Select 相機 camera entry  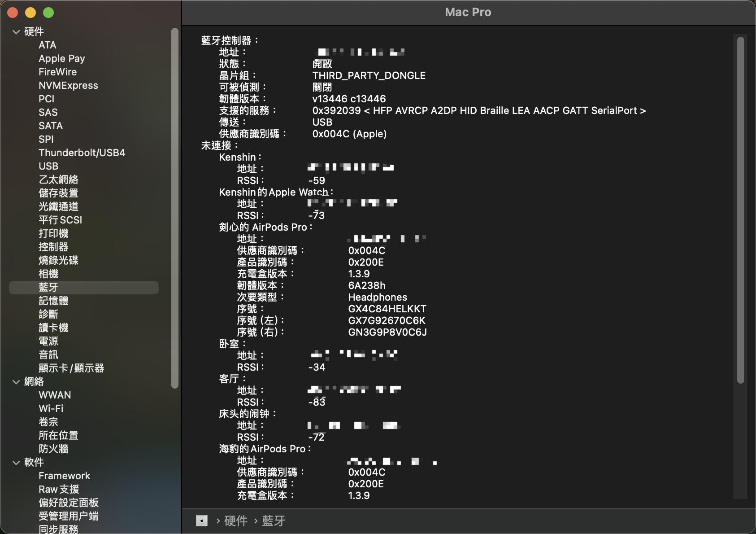point(48,274)
